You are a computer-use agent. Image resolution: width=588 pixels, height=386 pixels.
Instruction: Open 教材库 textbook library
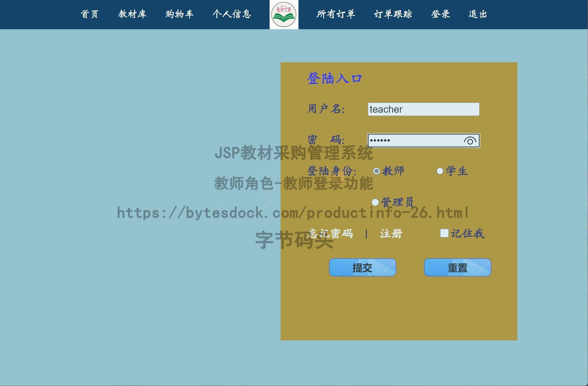132,14
